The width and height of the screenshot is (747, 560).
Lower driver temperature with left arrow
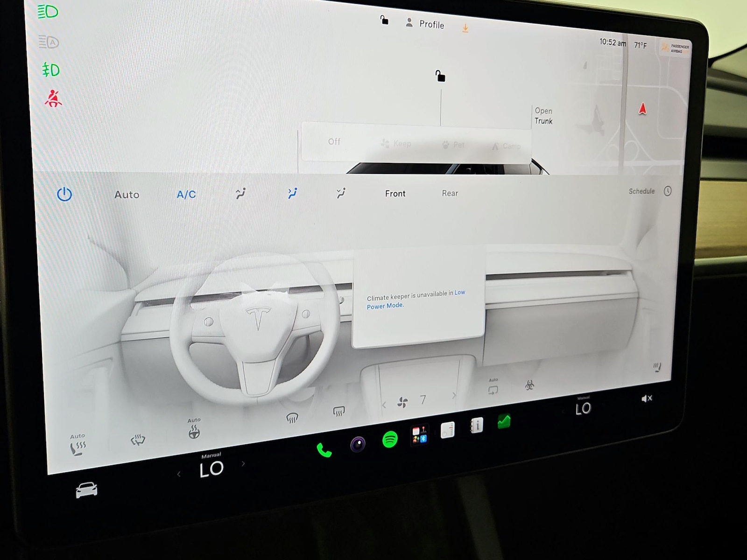click(179, 474)
